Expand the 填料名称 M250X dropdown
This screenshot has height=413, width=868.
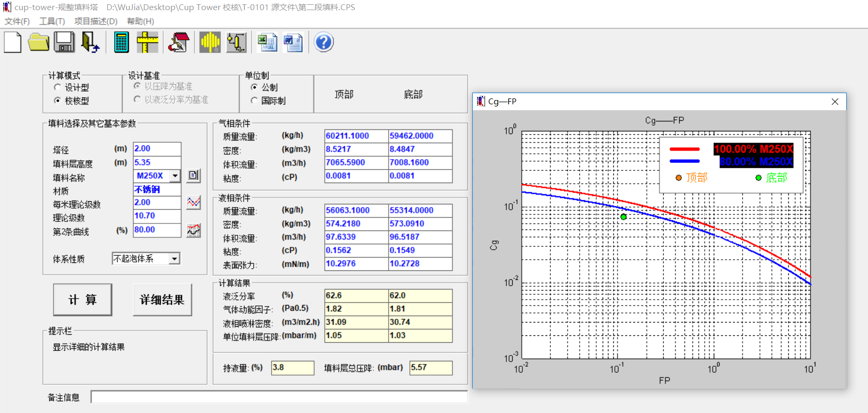[x=175, y=176]
